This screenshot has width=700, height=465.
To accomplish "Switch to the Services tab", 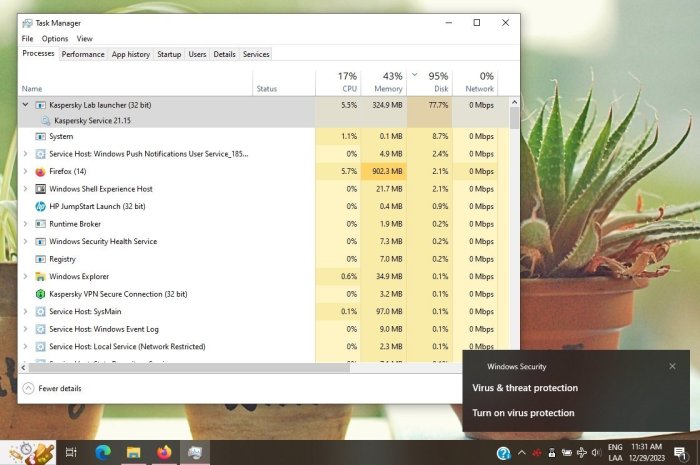I will (256, 54).
